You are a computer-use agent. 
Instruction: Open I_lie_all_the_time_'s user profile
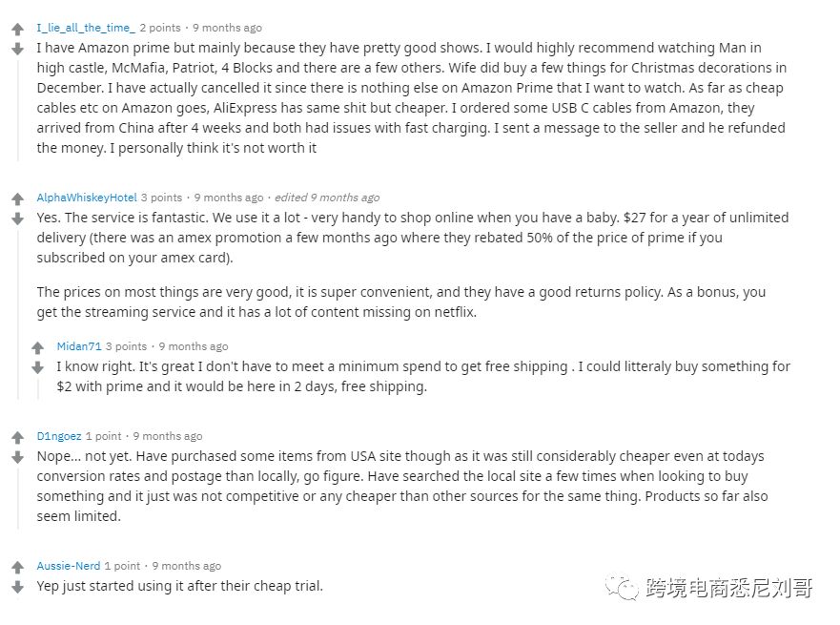tap(85, 27)
